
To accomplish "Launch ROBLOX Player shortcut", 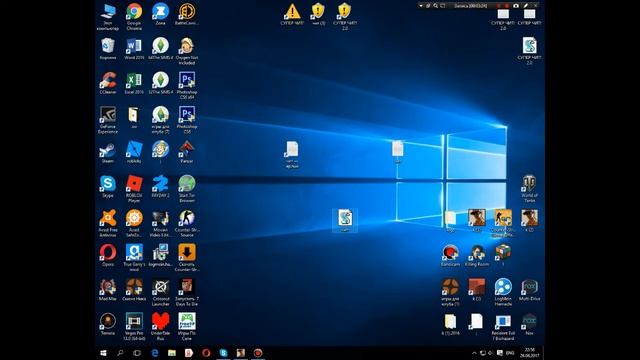I will point(134,188).
